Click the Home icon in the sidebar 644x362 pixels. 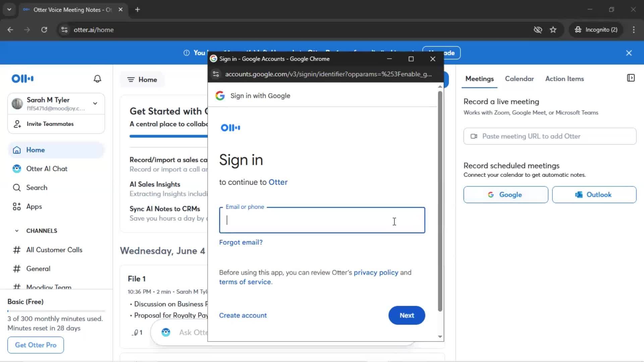17,150
